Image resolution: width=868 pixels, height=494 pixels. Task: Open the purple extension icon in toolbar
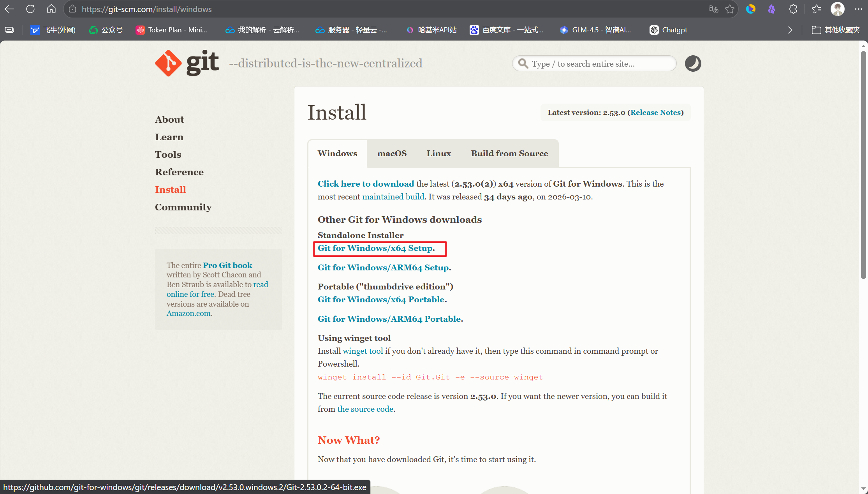(x=771, y=9)
